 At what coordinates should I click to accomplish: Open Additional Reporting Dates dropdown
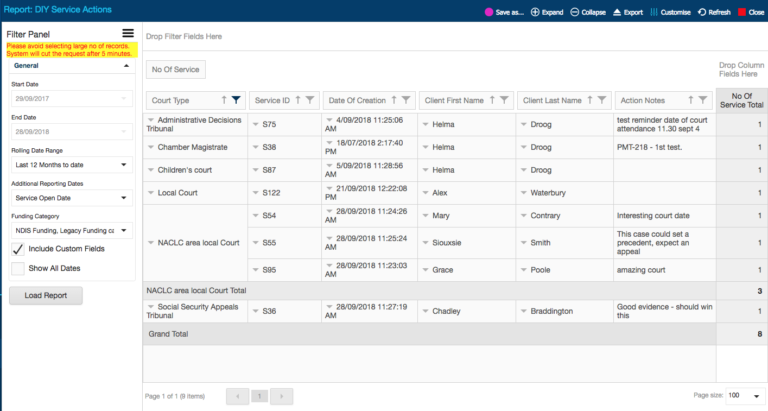72,198
